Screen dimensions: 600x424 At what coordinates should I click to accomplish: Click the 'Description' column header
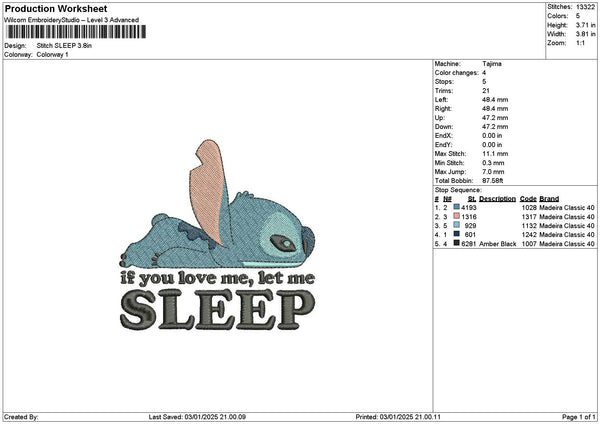coord(497,199)
